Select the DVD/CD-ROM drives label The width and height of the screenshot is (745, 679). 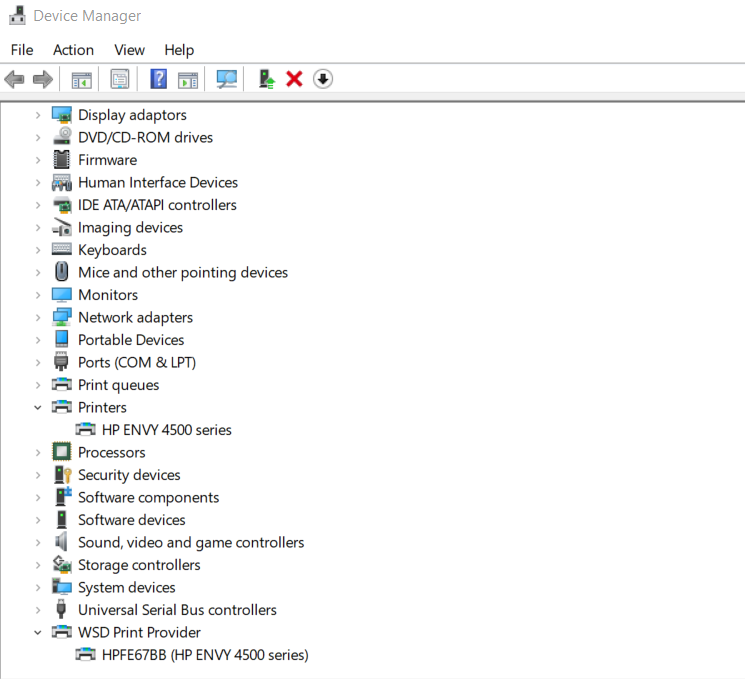point(145,137)
